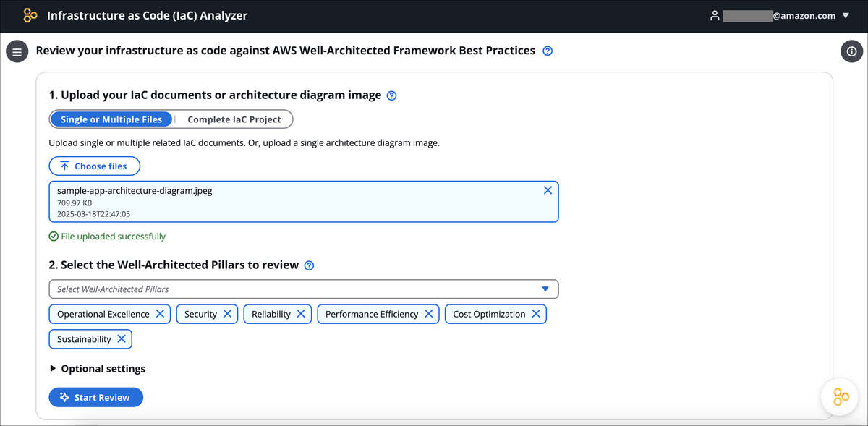Viewport: 868px width, 426px height.
Task: Click the user profile icon
Action: [715, 15]
